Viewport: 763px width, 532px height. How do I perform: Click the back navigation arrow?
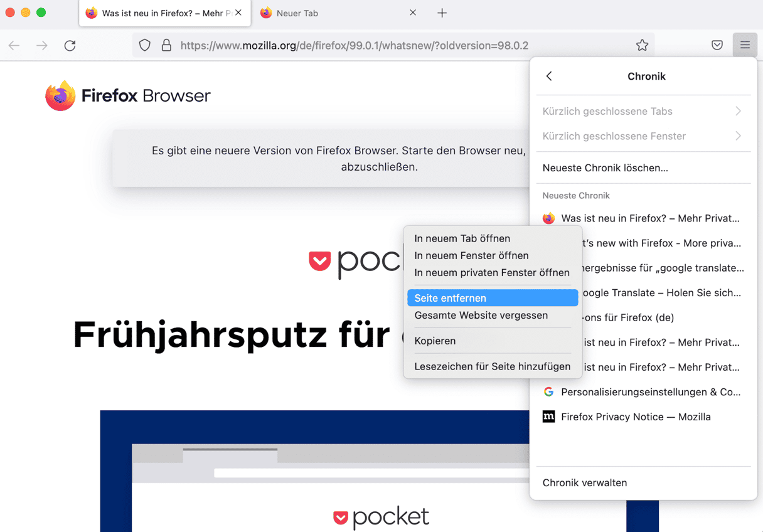pos(14,45)
